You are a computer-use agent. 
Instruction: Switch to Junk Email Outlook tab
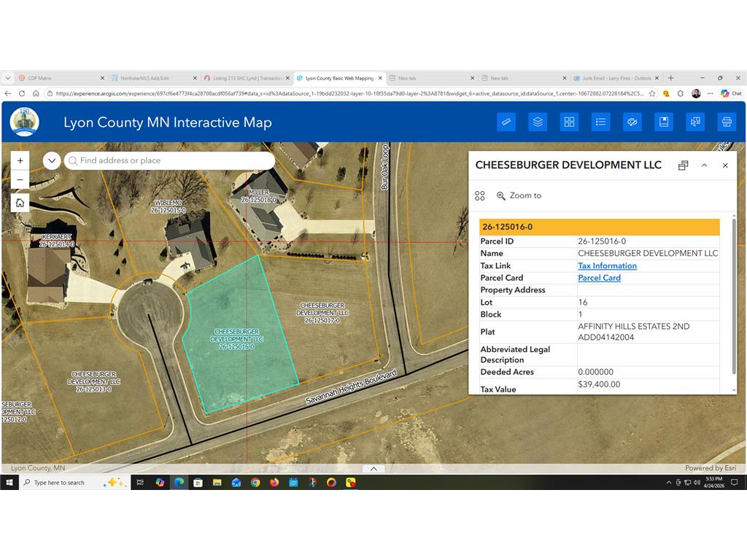(x=616, y=78)
